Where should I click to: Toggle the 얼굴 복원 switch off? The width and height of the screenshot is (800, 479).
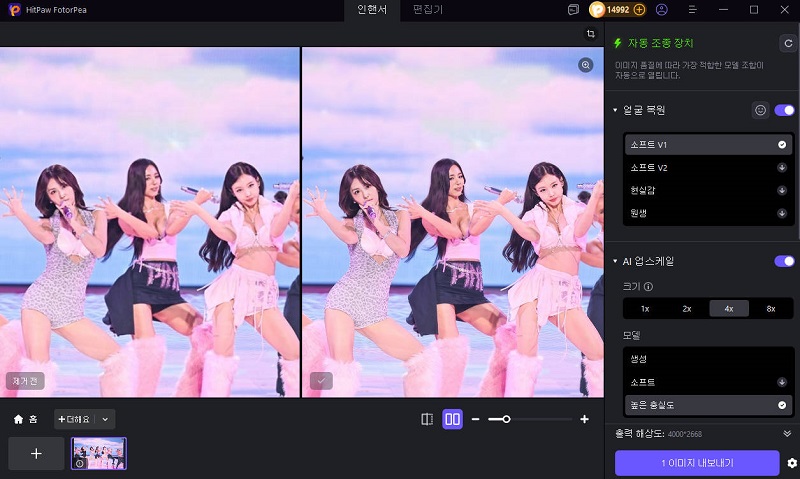point(784,110)
